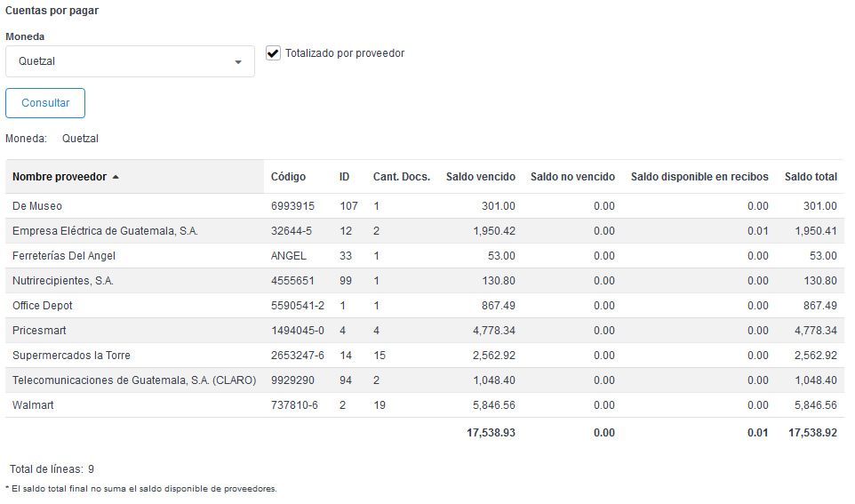Click Ferreterías Del Angel provider name

pyautogui.click(x=64, y=256)
